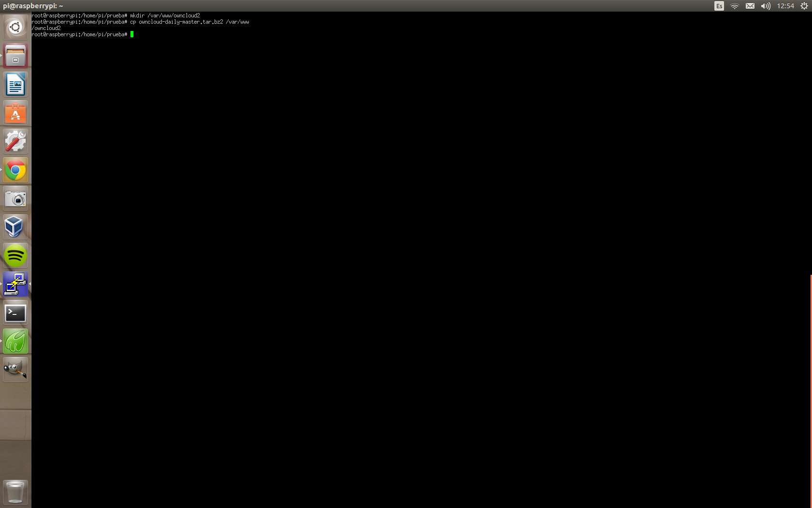Open System Settings wrench-gear icon

[15, 142]
